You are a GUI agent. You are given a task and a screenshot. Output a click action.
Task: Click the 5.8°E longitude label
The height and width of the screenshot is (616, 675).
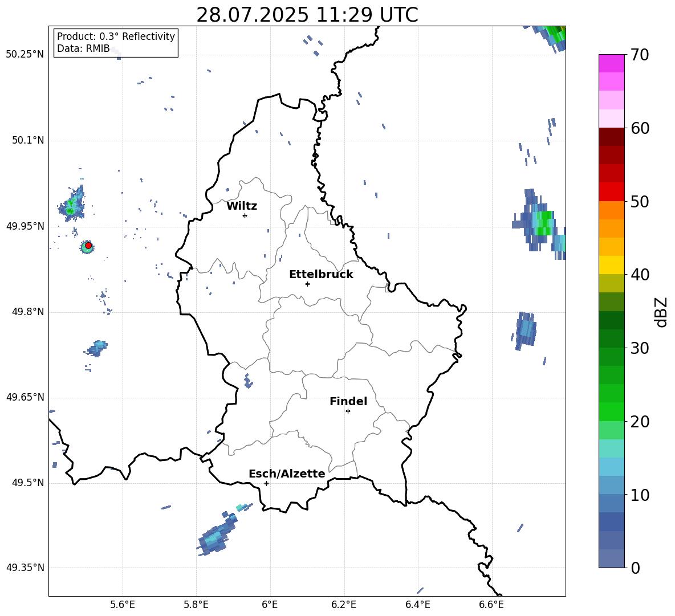[x=196, y=605]
